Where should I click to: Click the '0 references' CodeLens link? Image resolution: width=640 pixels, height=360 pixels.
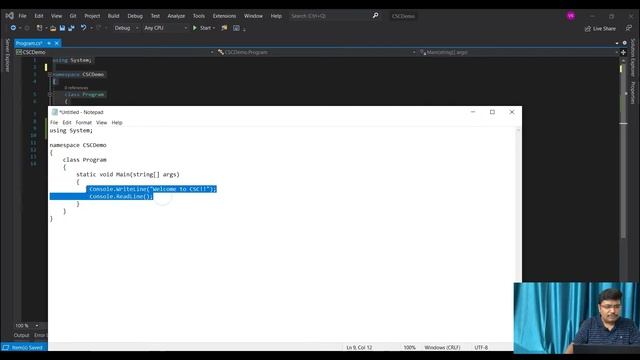point(76,88)
